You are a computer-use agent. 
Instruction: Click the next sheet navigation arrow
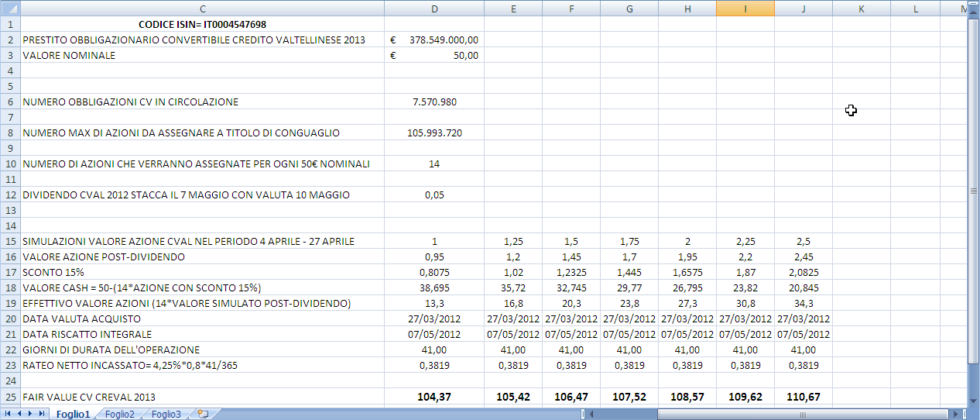click(x=30, y=415)
